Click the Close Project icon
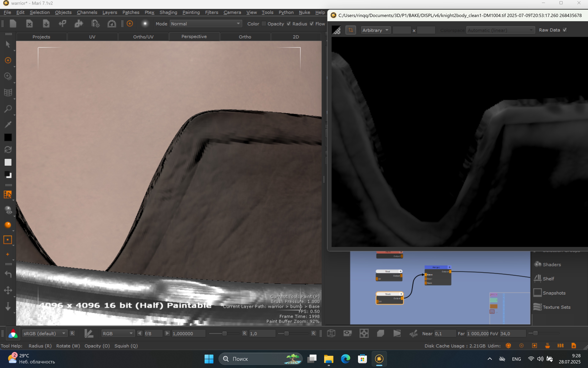588x368 pixels. tap(29, 24)
